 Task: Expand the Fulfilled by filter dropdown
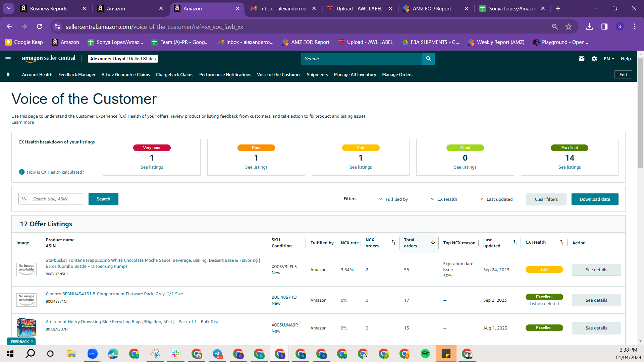pos(393,199)
